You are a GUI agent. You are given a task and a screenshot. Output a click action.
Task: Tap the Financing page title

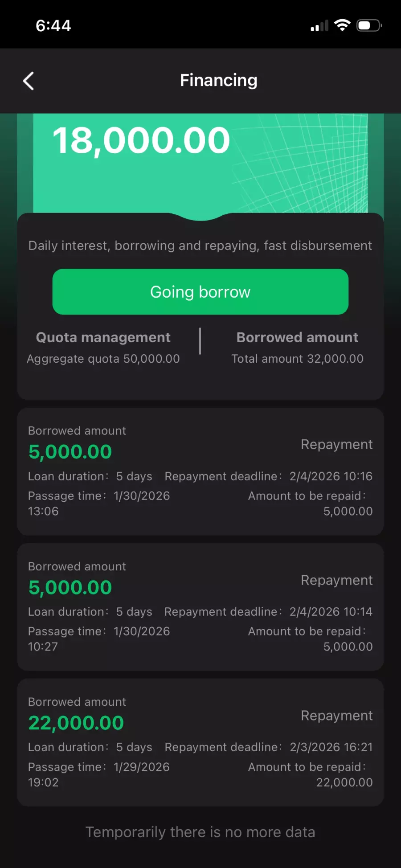tap(218, 81)
